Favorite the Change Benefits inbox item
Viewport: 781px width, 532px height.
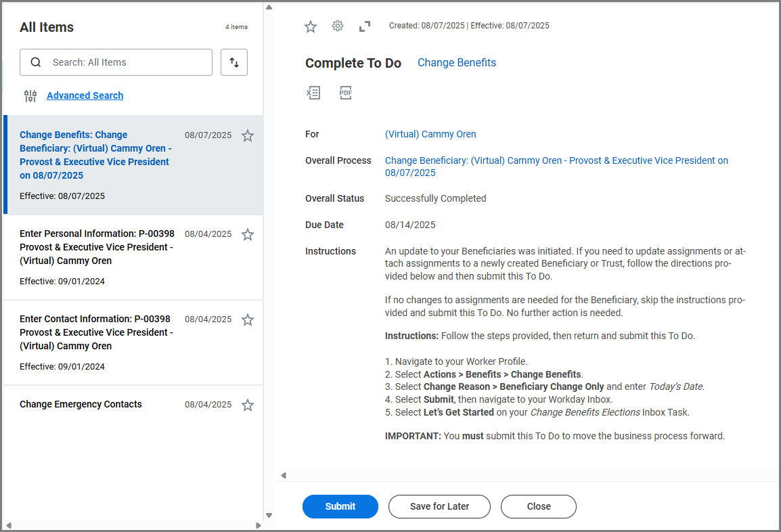coord(248,135)
